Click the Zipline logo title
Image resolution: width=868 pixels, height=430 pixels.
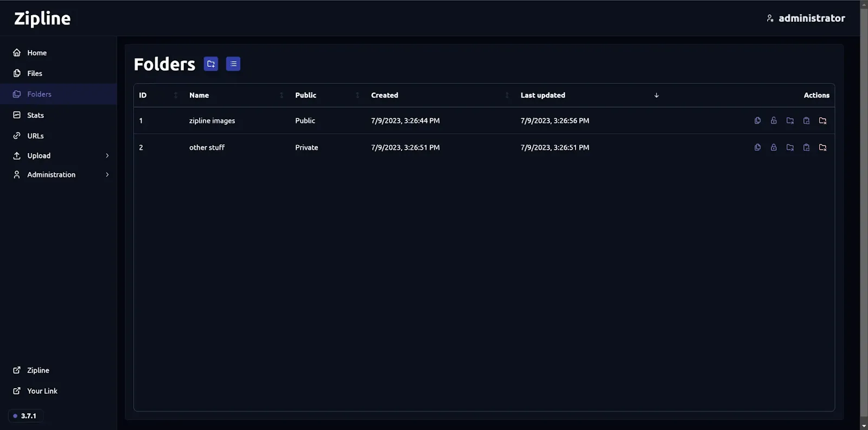[42, 18]
